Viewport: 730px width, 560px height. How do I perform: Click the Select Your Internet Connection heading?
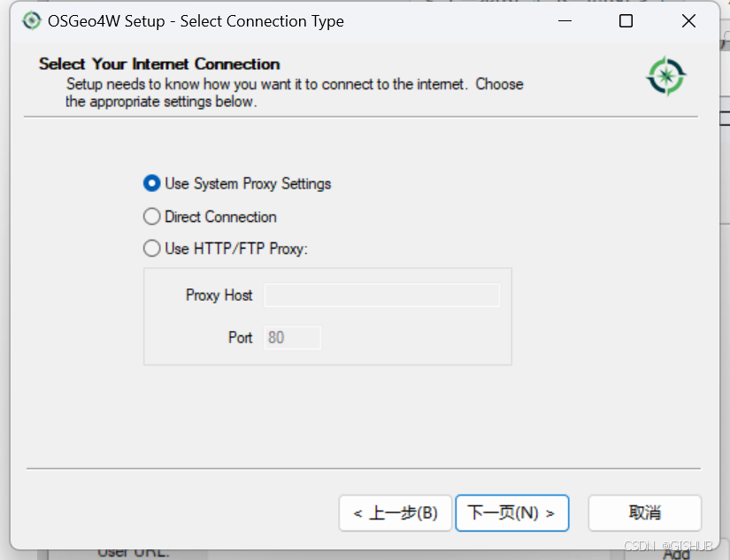click(159, 64)
